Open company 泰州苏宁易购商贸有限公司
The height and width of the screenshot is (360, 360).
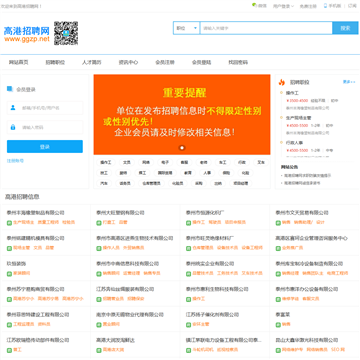[x=35, y=289]
